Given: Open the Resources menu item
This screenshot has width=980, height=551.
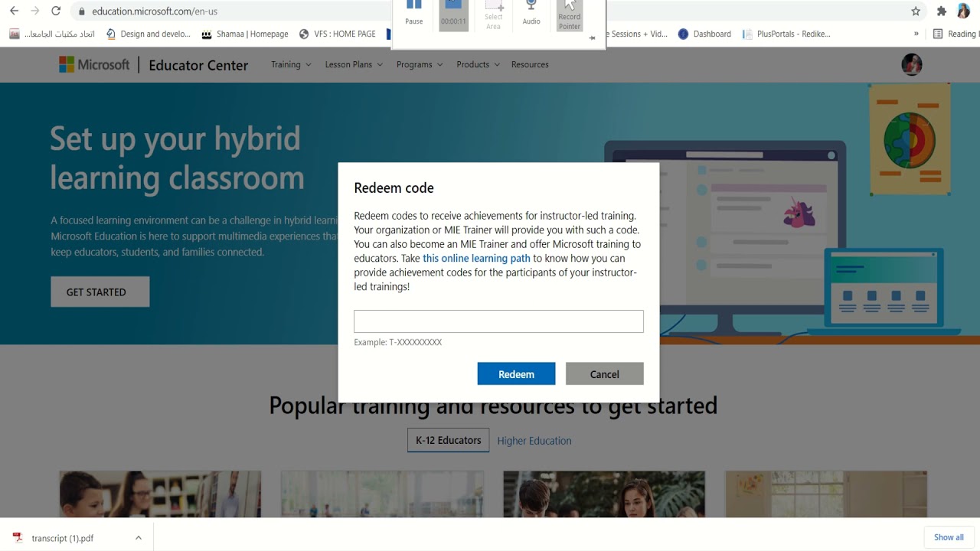Looking at the screenshot, I should [x=530, y=64].
